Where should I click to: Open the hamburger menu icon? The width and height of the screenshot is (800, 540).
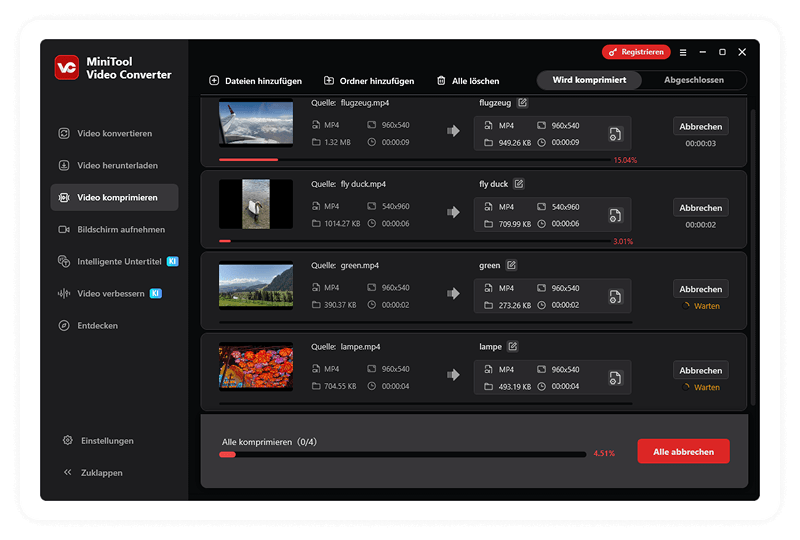coord(683,52)
